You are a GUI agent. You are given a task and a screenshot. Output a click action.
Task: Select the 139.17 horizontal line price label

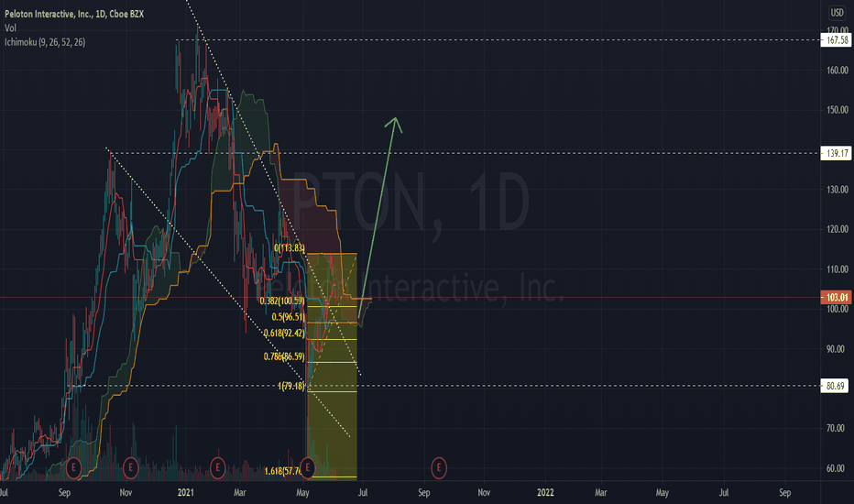(x=836, y=153)
